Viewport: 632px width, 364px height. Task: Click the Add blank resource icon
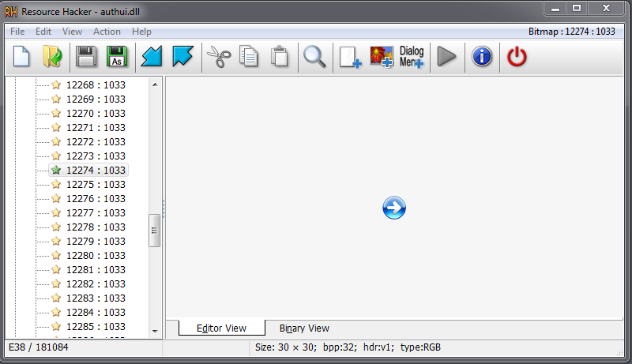pyautogui.click(x=350, y=57)
